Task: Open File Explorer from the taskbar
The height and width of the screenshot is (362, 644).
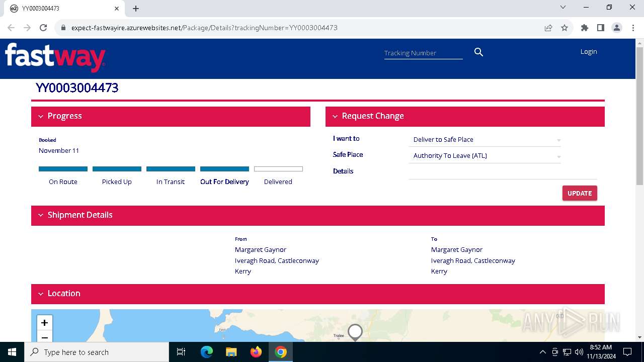Action: pos(231,352)
